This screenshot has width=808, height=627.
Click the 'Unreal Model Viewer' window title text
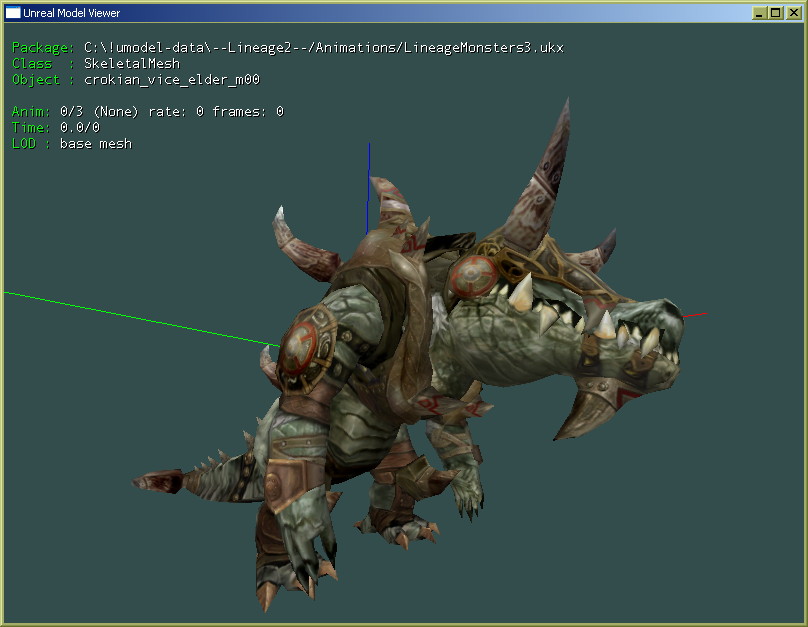pos(71,13)
